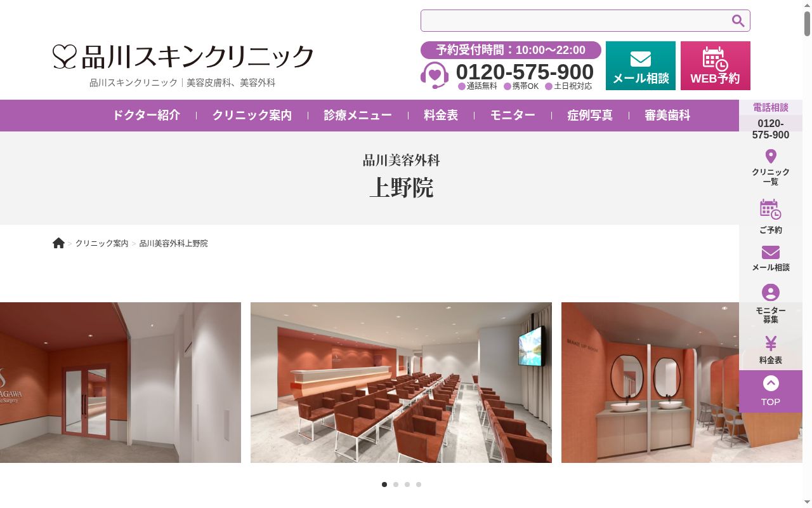
Task: Call the phone number 0120-575-900 in header
Action: (x=525, y=72)
